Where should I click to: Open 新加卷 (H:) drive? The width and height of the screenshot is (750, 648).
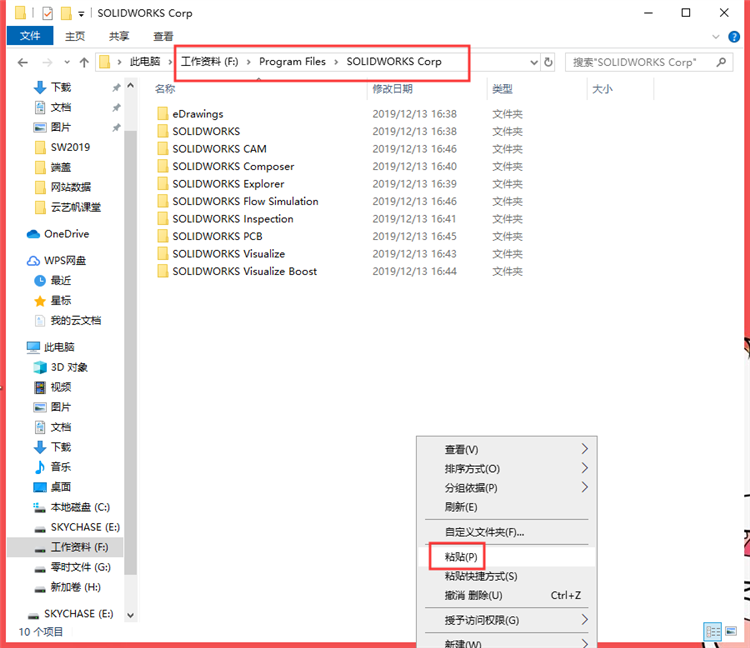point(76,587)
